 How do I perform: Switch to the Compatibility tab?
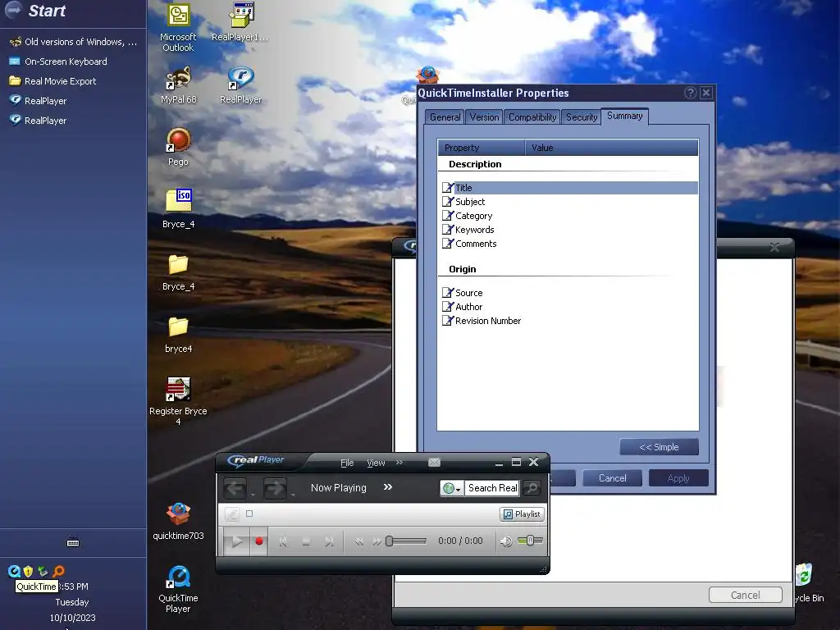point(532,117)
